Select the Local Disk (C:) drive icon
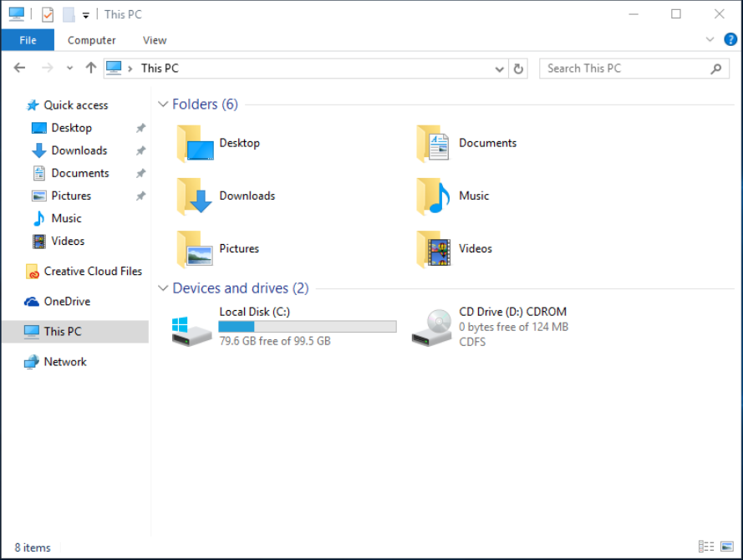The width and height of the screenshot is (743, 560). 191,330
